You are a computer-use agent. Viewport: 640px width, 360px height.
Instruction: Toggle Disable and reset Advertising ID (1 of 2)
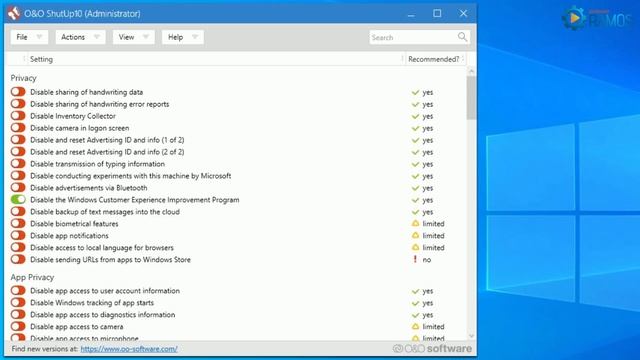(x=18, y=140)
